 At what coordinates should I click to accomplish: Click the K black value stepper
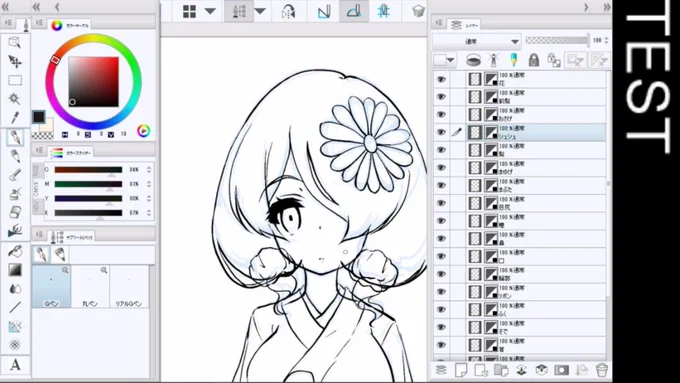tap(149, 213)
